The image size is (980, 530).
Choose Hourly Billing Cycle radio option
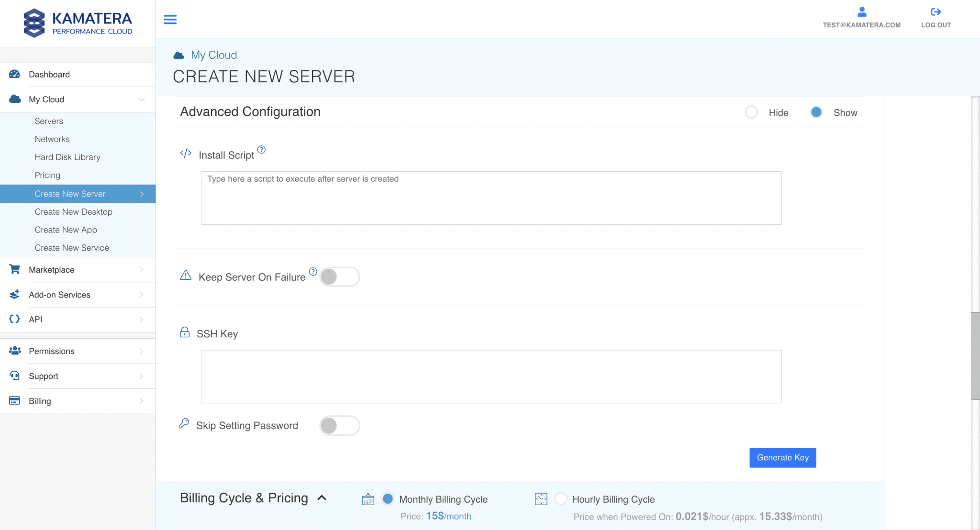point(561,499)
